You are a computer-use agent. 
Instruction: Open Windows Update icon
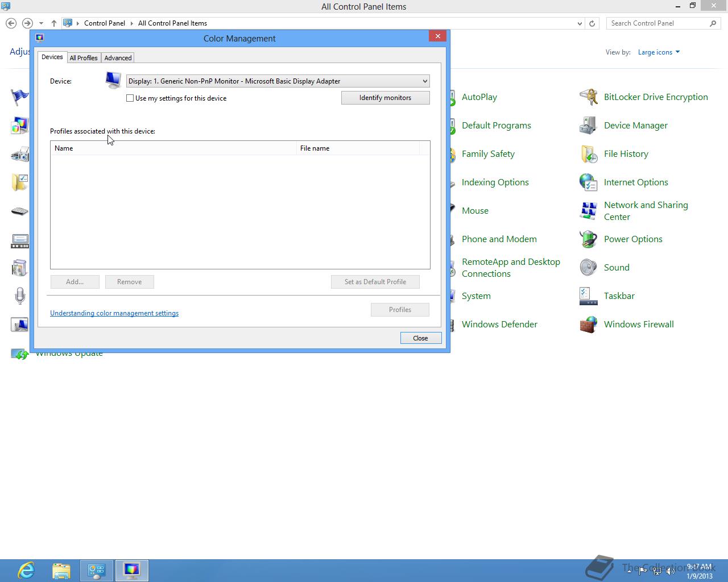(x=19, y=355)
